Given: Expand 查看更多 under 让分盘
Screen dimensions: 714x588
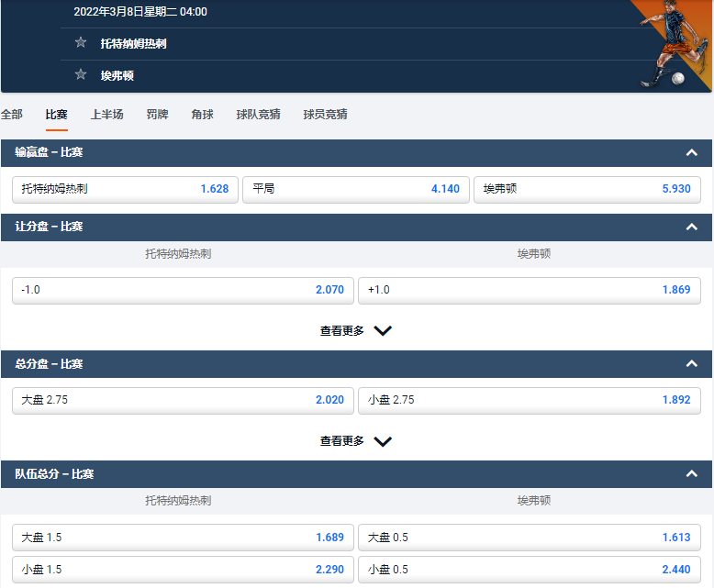Looking at the screenshot, I should point(356,331).
